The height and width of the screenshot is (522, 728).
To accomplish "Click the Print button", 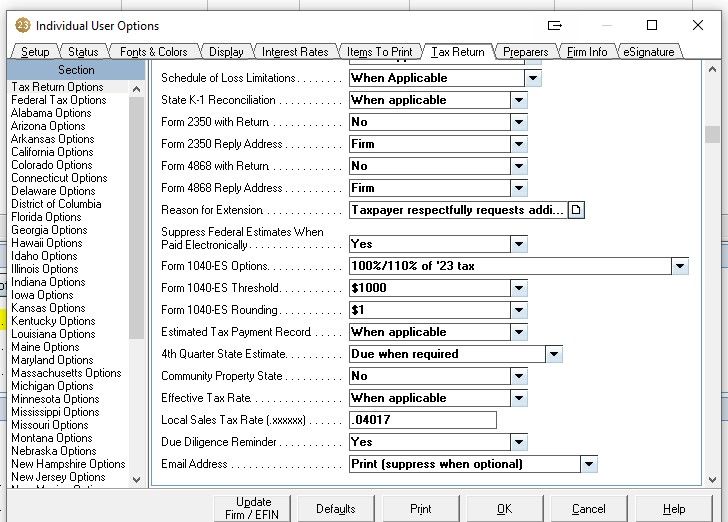I will (421, 509).
